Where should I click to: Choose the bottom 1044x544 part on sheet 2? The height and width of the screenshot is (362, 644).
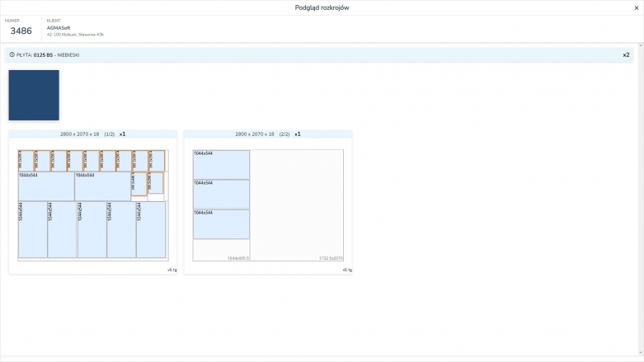221,223
